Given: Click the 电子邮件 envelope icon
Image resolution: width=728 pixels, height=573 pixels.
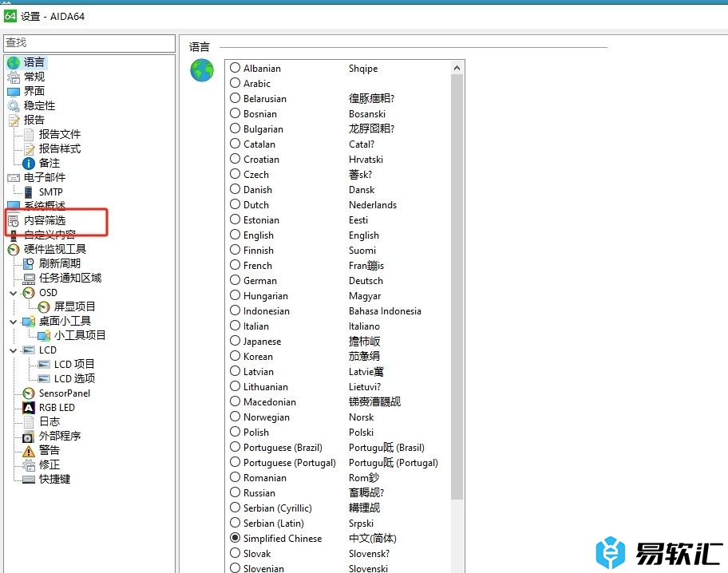Looking at the screenshot, I should tap(14, 178).
